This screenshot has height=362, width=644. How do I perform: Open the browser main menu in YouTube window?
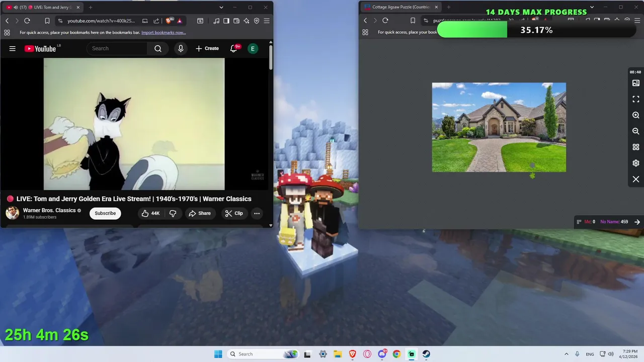click(x=267, y=21)
